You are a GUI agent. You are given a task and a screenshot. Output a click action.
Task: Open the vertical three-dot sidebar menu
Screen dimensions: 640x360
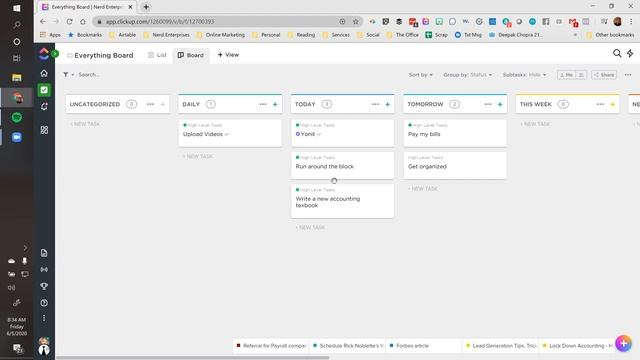point(44,318)
